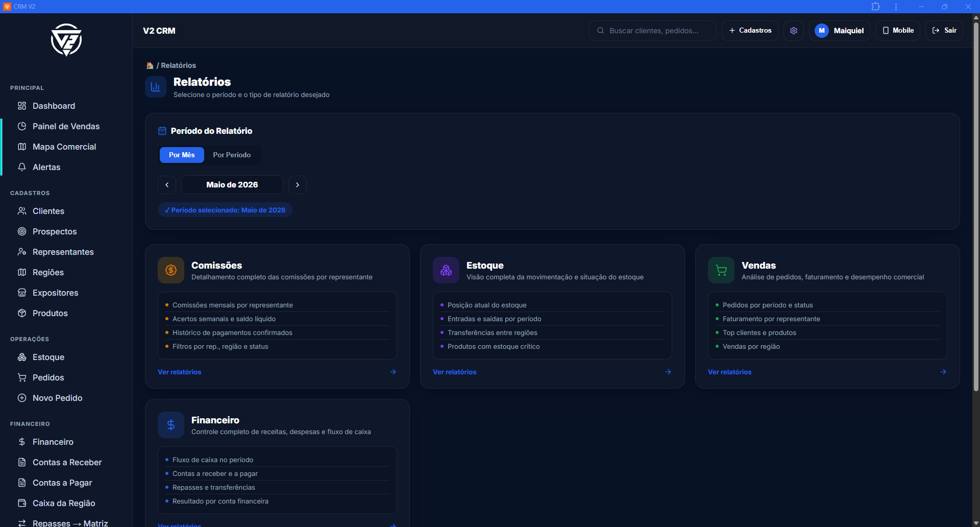This screenshot has width=980, height=527.
Task: Click Período selecionado: Maio de 2026 badge
Action: coord(225,210)
